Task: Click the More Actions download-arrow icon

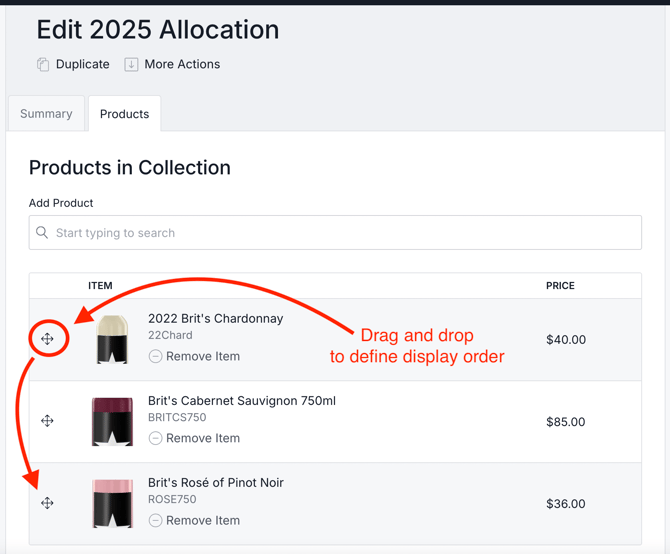Action: pos(131,64)
